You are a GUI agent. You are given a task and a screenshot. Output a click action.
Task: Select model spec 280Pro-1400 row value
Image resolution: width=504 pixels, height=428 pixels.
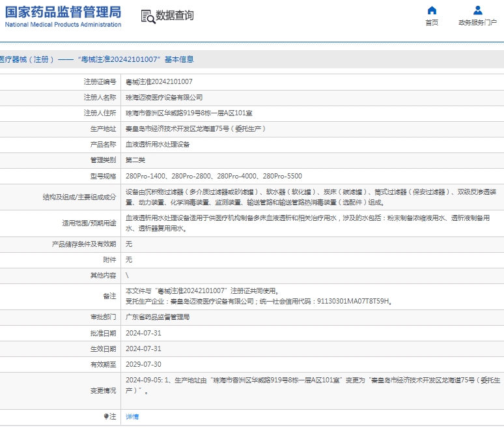[x=214, y=177]
